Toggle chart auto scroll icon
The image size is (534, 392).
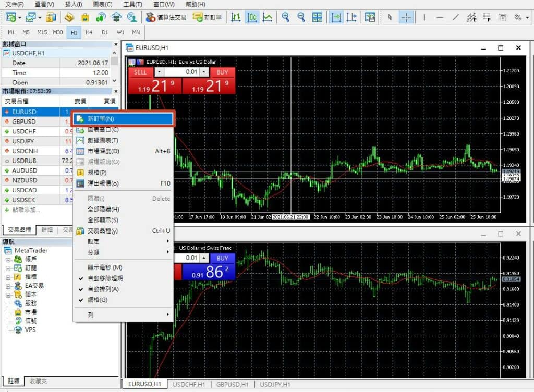(336, 17)
